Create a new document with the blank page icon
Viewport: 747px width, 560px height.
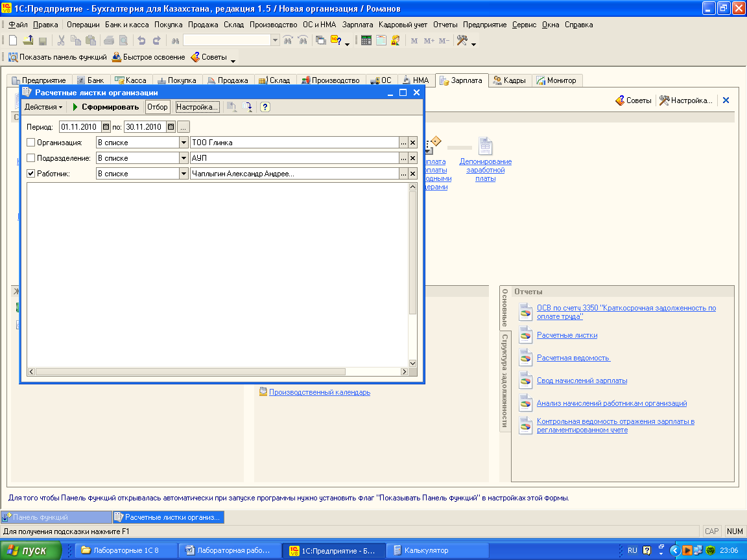(x=14, y=40)
